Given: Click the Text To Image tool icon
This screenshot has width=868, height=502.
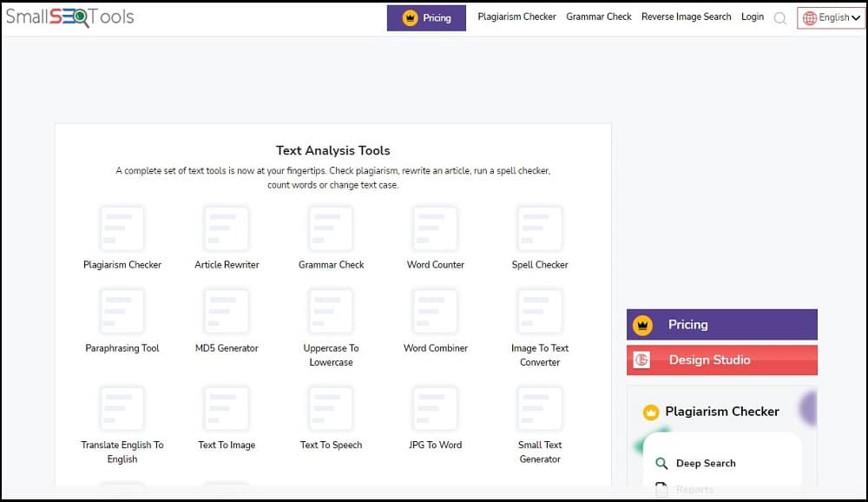Looking at the screenshot, I should pyautogui.click(x=227, y=408).
